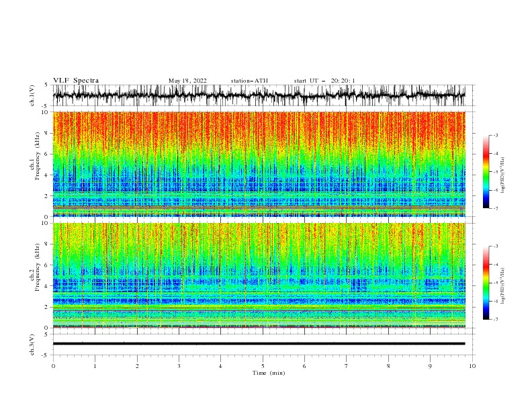
Task: Click the ch.3 flat waveform trace
Action: click(259, 344)
